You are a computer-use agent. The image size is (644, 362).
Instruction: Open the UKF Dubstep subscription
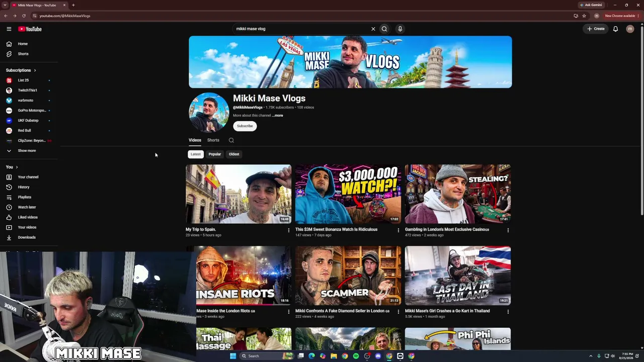28,120
